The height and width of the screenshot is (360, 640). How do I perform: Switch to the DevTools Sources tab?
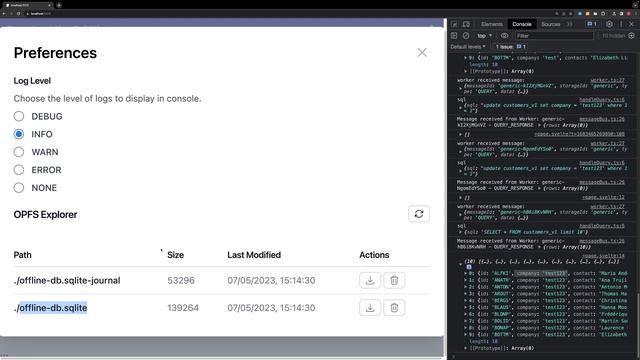pos(551,24)
